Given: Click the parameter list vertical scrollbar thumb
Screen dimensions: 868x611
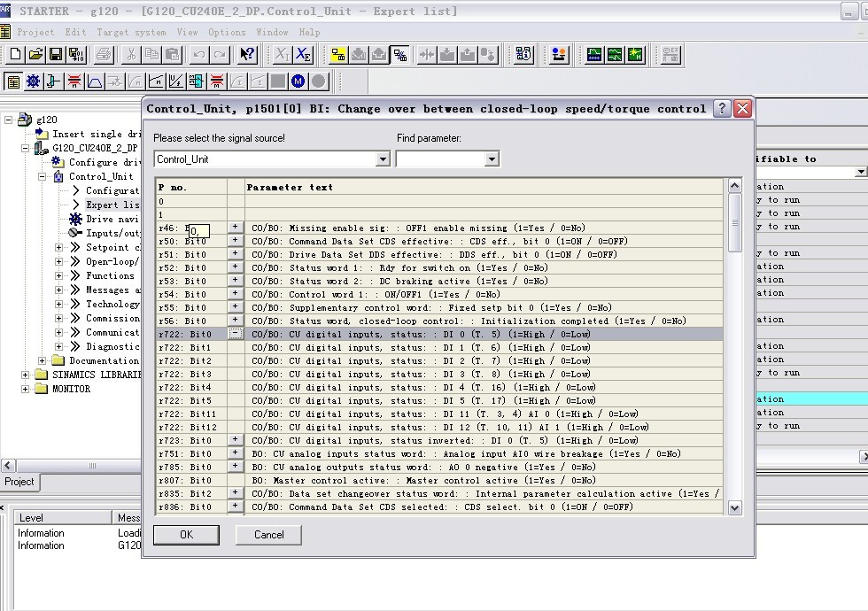Looking at the screenshot, I should pyautogui.click(x=734, y=222).
